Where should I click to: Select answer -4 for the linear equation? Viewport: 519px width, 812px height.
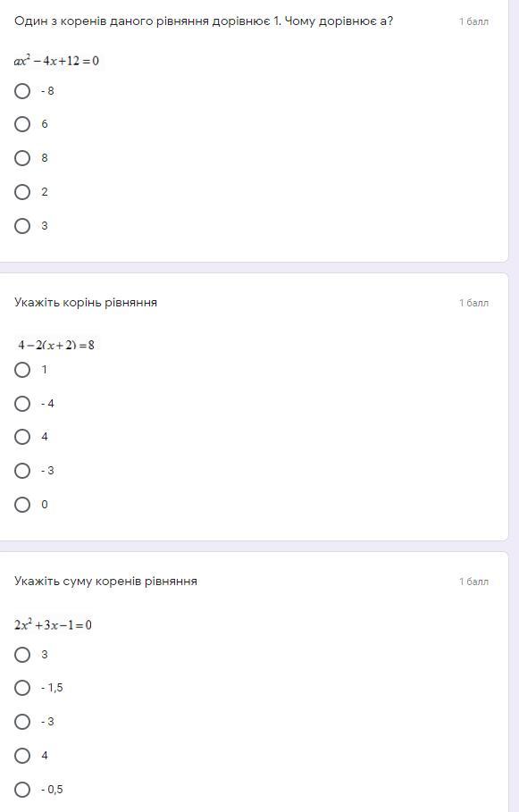22,404
